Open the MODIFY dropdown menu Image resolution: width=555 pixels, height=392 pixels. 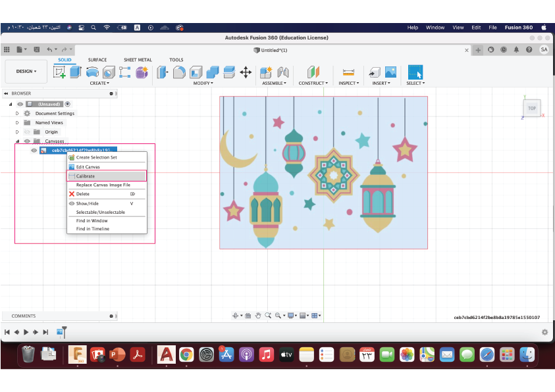point(203,83)
